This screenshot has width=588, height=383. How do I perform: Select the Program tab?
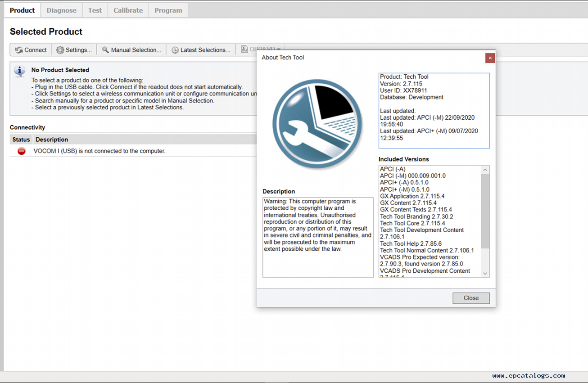pyautogui.click(x=168, y=10)
